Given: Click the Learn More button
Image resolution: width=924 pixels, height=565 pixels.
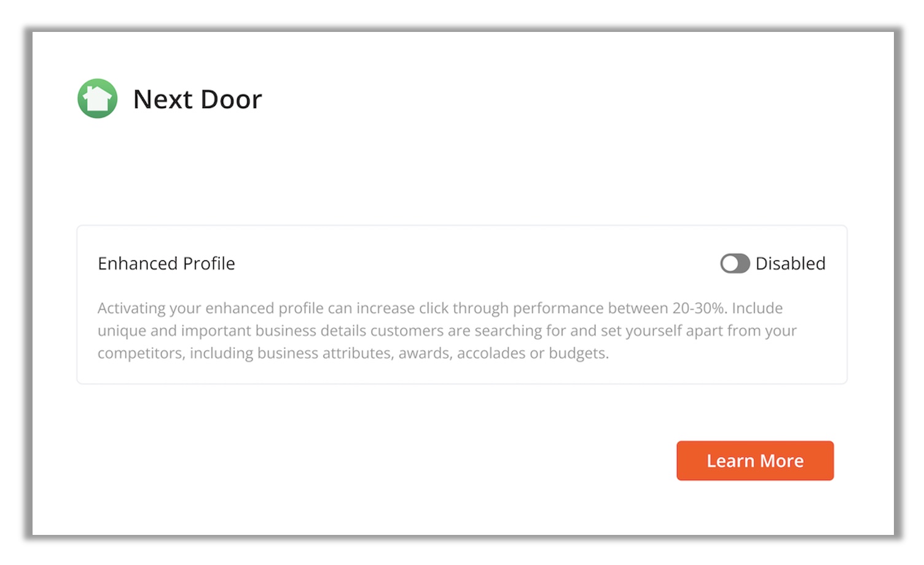Looking at the screenshot, I should click(x=755, y=461).
